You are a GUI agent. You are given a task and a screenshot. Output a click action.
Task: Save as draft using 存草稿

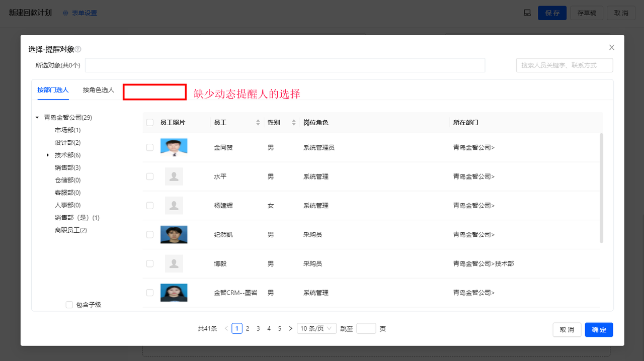(x=587, y=13)
